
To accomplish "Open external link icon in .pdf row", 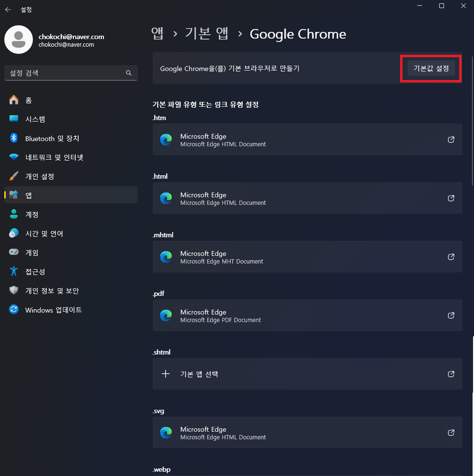I will (x=451, y=315).
